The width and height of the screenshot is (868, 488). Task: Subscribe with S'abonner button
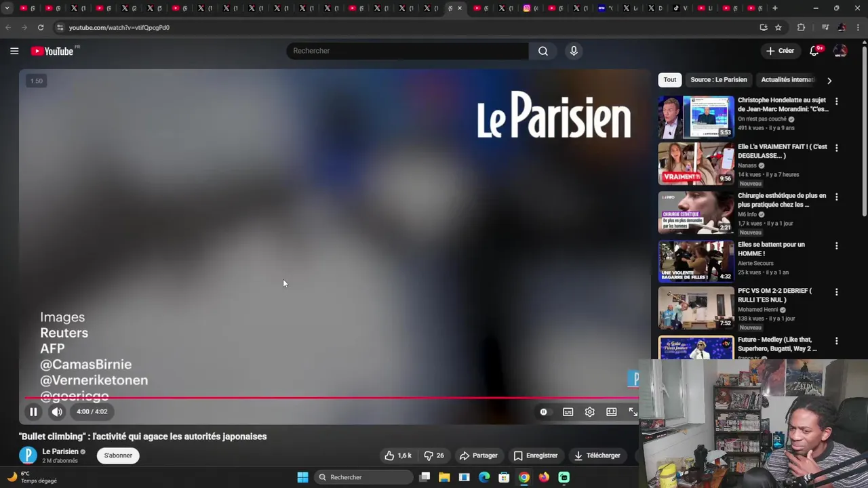click(x=118, y=455)
